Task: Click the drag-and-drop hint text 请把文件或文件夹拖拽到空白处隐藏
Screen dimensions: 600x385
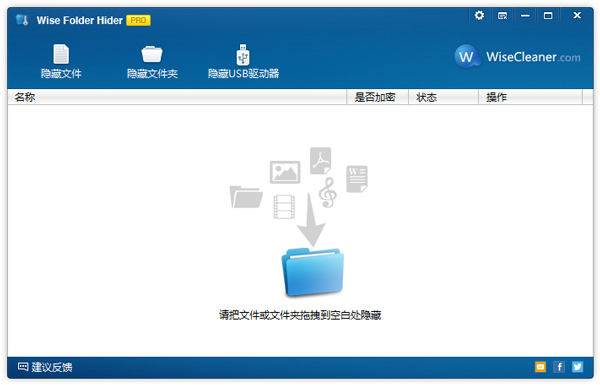Action: tap(300, 315)
